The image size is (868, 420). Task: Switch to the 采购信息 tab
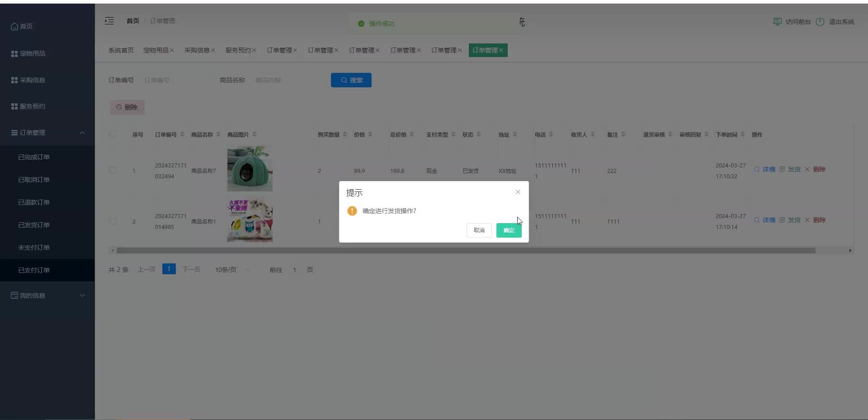pos(197,50)
